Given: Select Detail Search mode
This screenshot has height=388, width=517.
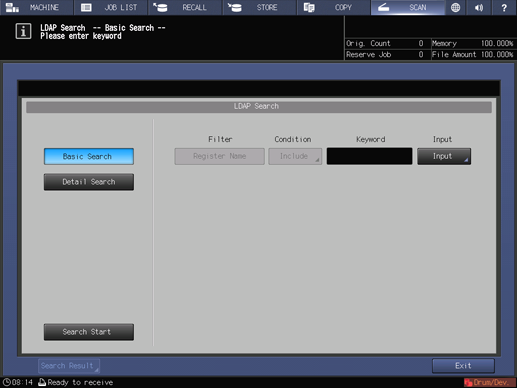Looking at the screenshot, I should point(89,182).
